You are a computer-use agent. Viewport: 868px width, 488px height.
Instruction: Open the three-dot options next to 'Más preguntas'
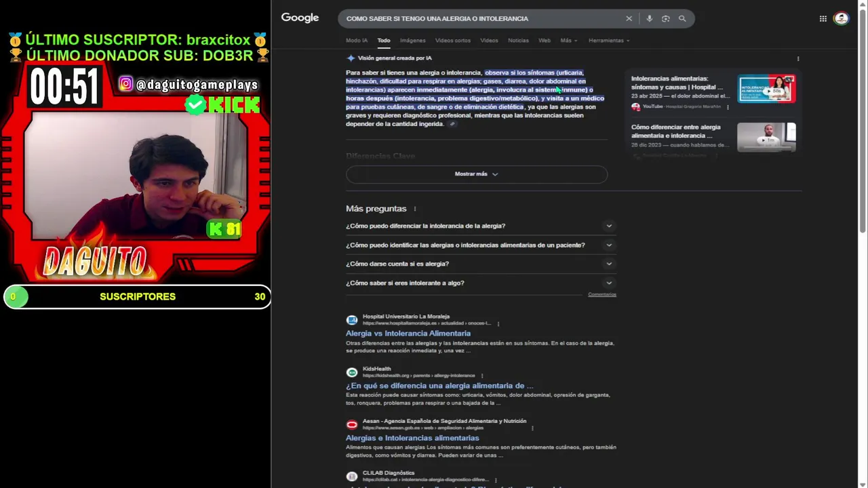(x=415, y=209)
